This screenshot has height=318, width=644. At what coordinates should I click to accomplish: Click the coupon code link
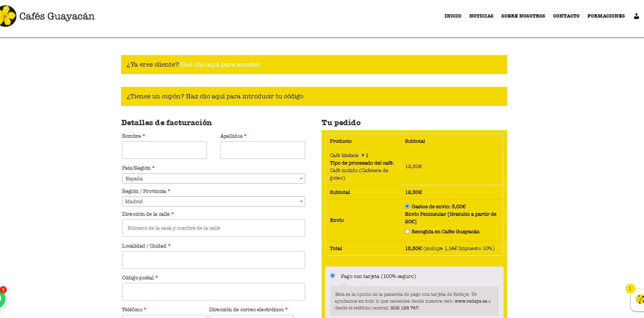[x=244, y=96]
